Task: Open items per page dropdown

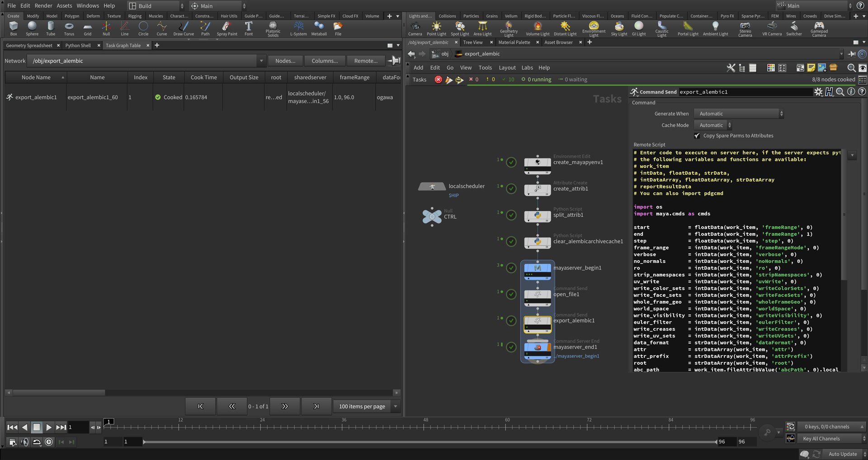Action: (367, 406)
